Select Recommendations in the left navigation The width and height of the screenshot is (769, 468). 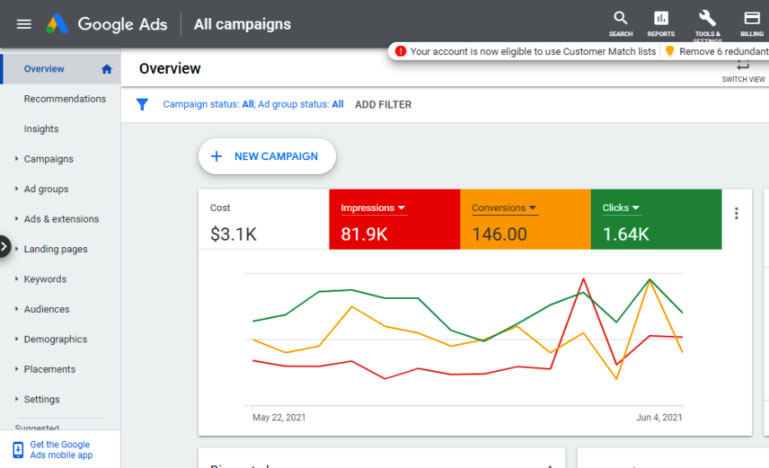(x=64, y=99)
